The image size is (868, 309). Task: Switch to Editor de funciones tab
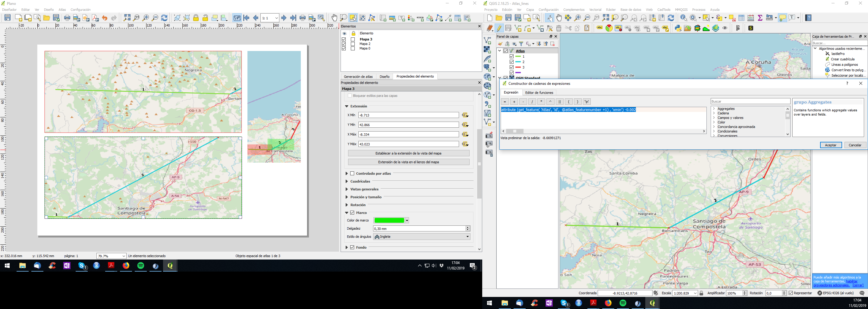pyautogui.click(x=539, y=92)
